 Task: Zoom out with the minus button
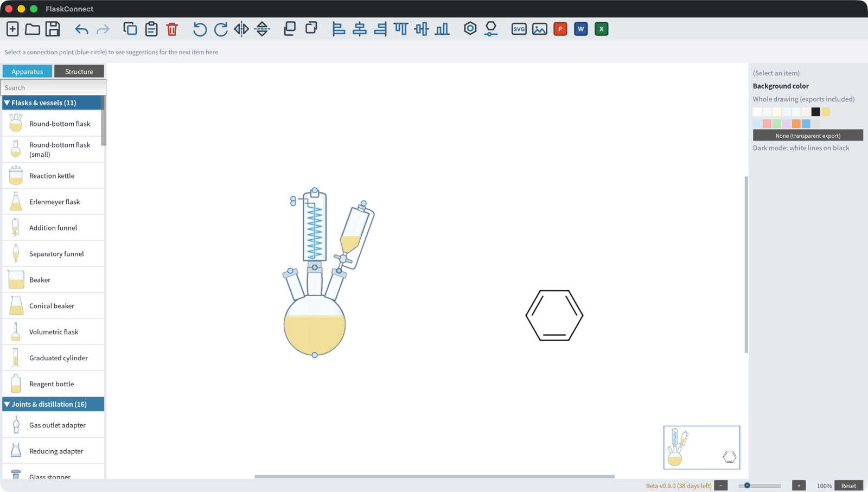click(720, 485)
